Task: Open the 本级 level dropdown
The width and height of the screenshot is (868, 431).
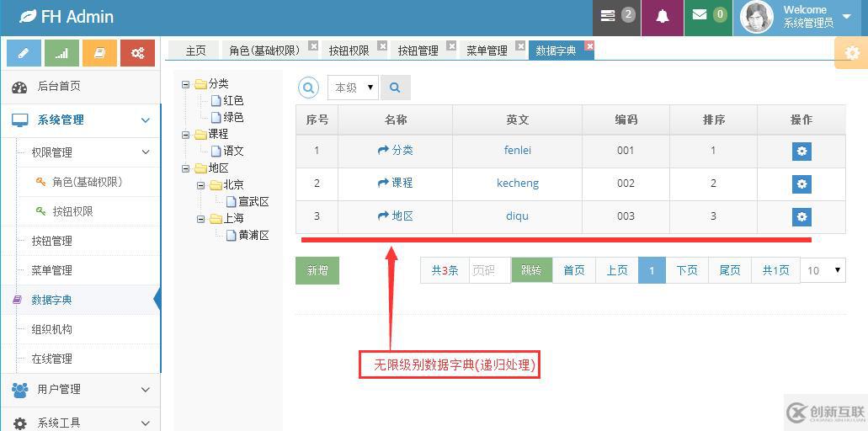Action: click(353, 88)
